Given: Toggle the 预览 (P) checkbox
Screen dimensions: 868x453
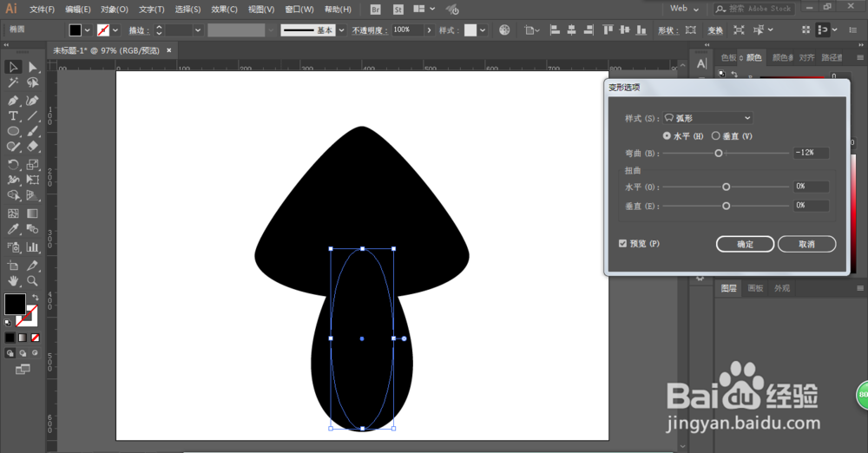Looking at the screenshot, I should (x=622, y=244).
